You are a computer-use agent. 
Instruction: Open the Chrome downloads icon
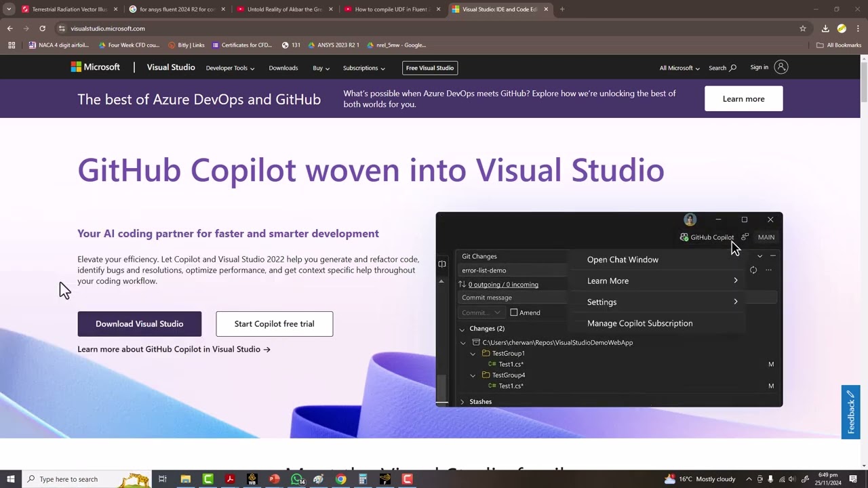pos(825,28)
